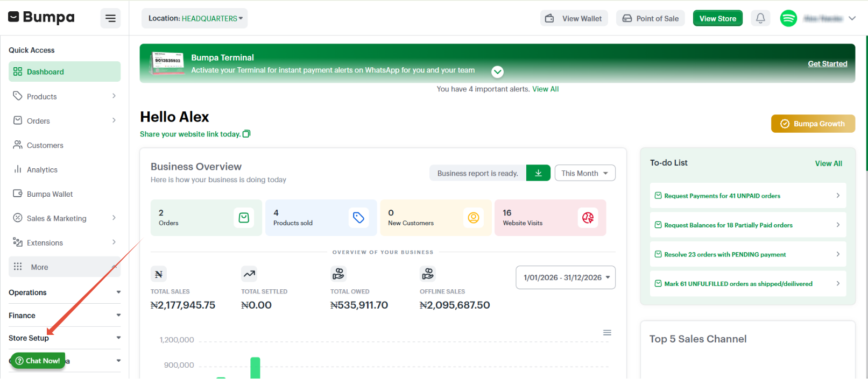Click View All in To-do List
Viewport: 868px width, 379px height.
(x=828, y=163)
